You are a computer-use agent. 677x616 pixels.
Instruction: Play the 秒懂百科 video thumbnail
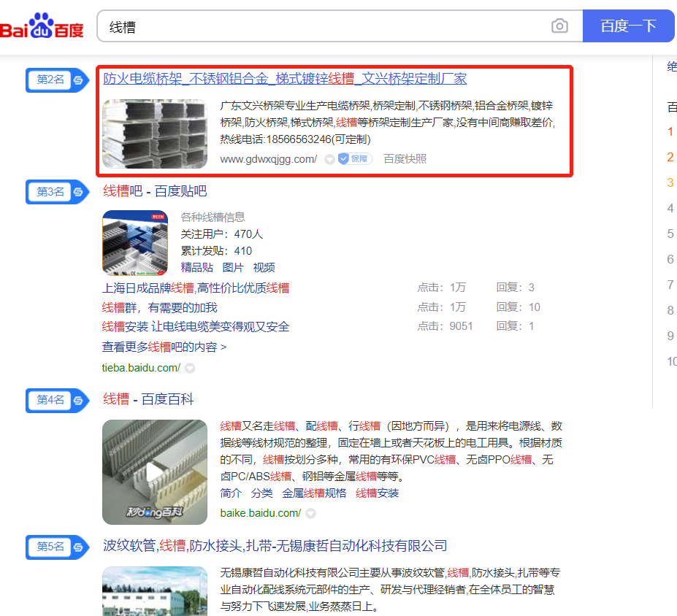click(x=155, y=472)
